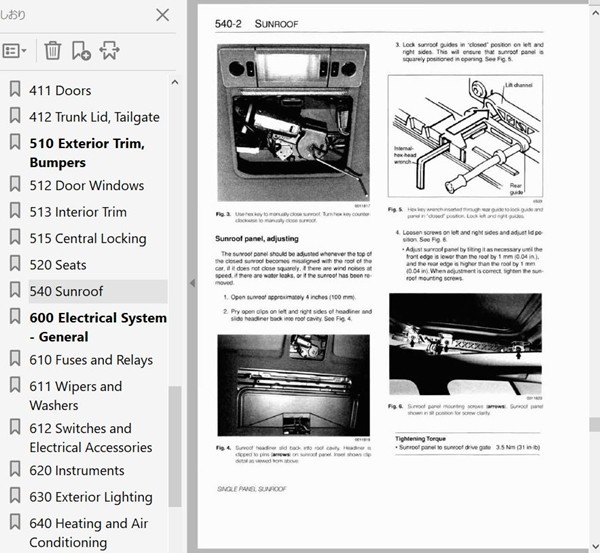
Task: Open 600 Electrical System - General bookmark
Action: pyautogui.click(x=98, y=327)
